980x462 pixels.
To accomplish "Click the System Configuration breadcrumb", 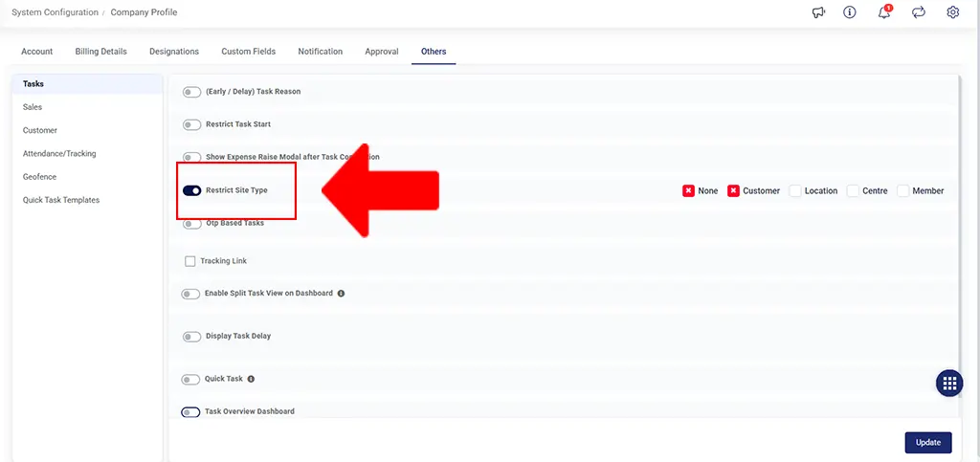I will (55, 12).
